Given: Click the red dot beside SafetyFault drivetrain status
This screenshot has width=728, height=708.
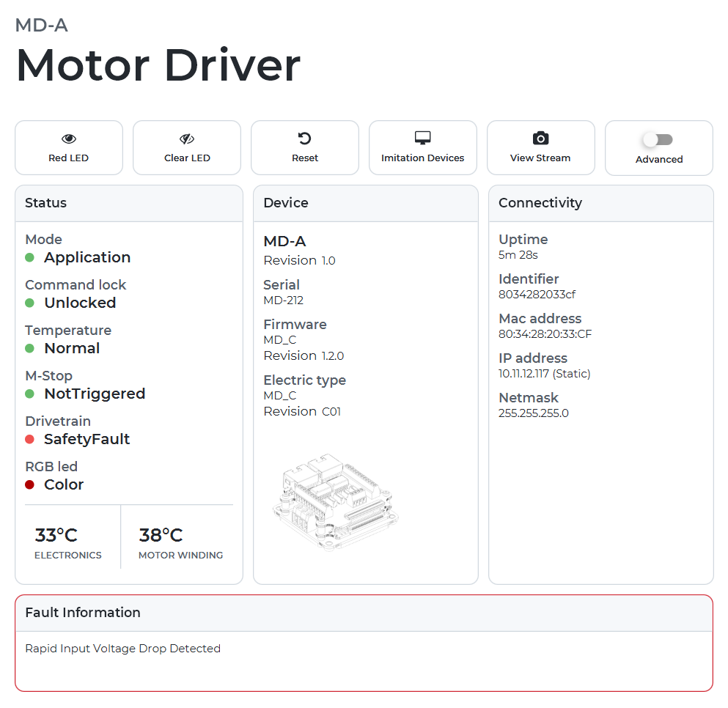Looking at the screenshot, I should (28, 440).
